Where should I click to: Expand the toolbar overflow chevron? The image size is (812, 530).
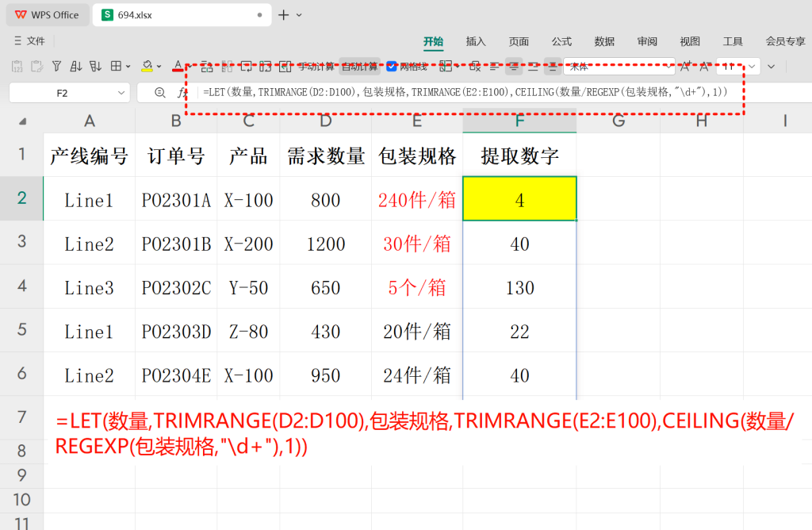(771, 67)
